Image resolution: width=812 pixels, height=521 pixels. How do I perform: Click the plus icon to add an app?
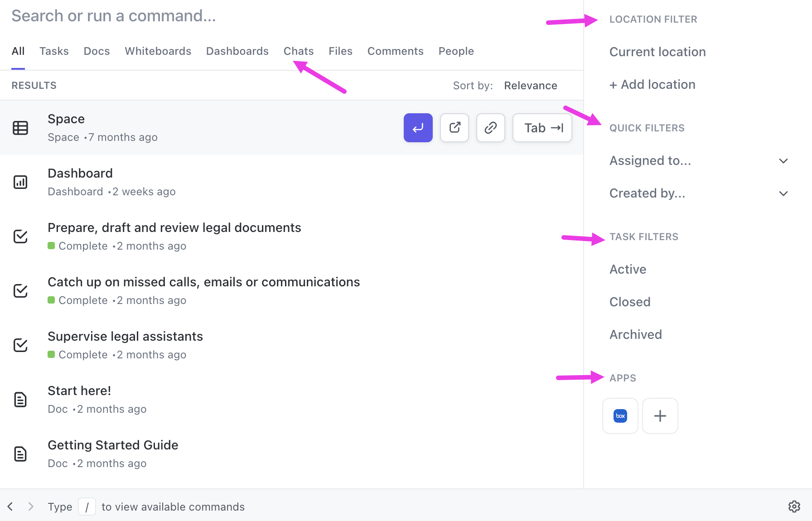click(660, 416)
